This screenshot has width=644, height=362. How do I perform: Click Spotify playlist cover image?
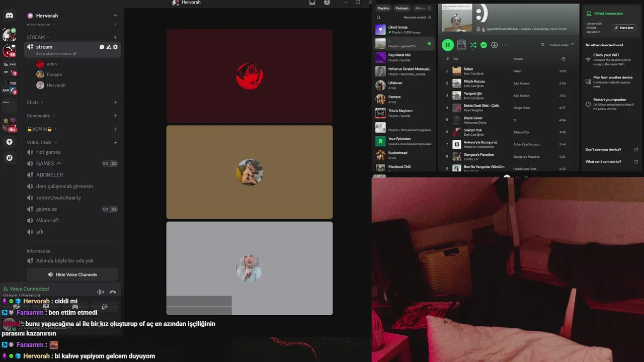pos(457,18)
